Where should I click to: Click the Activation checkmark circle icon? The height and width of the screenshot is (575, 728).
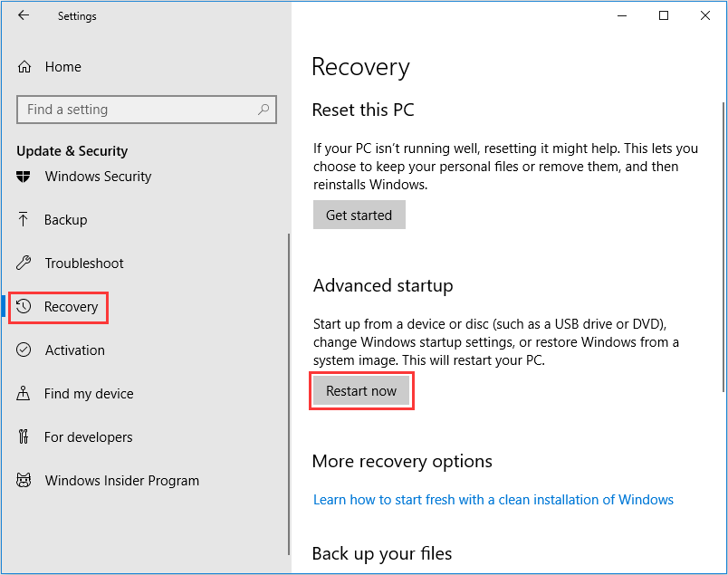[25, 350]
